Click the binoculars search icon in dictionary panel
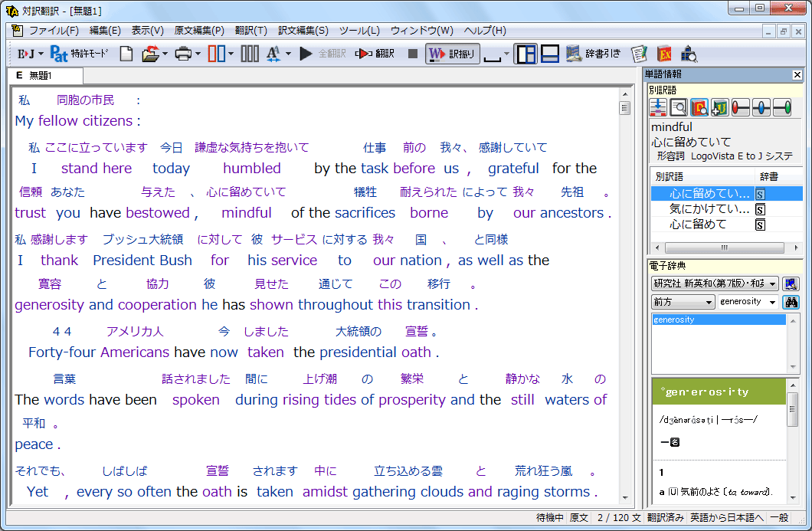812x531 pixels. click(790, 302)
